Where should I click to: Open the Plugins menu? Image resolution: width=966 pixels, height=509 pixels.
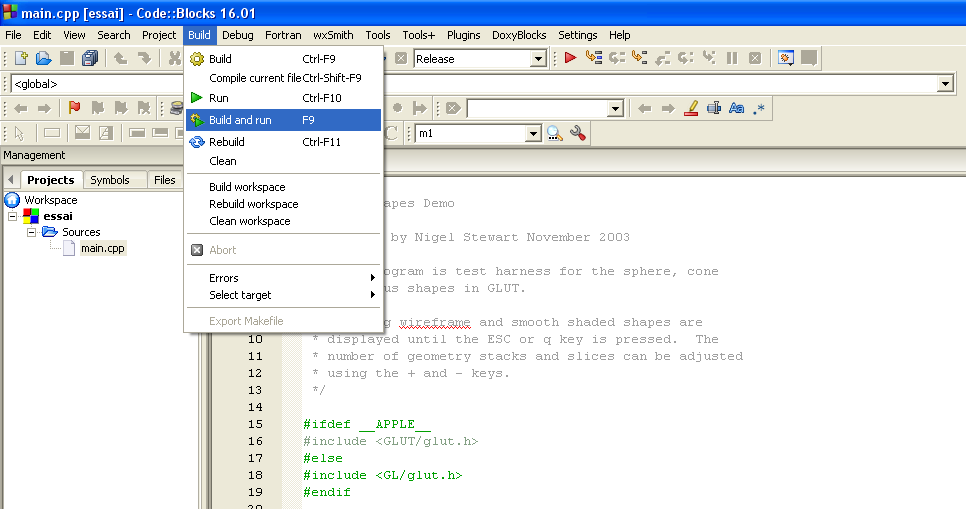click(463, 35)
